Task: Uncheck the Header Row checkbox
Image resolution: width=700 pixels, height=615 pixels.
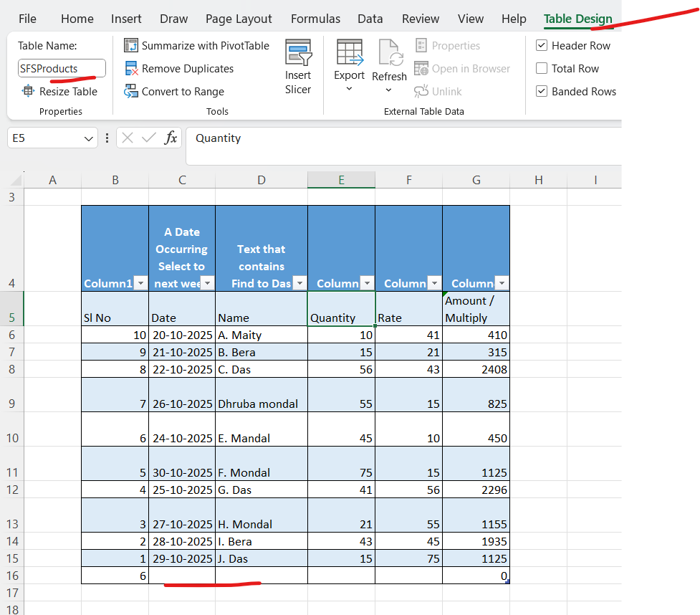Action: click(x=542, y=46)
